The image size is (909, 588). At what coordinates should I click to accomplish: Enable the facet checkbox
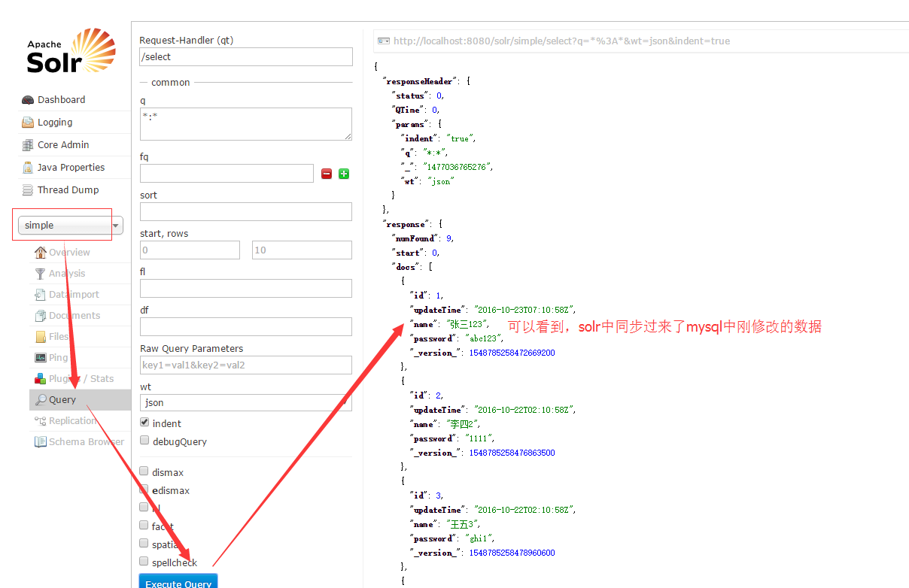[x=144, y=526]
